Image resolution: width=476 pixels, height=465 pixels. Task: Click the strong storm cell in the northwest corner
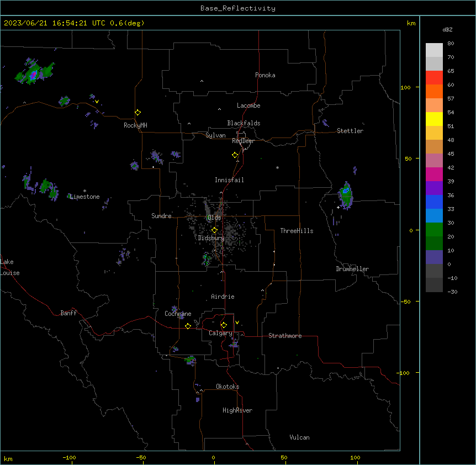(x=34, y=73)
